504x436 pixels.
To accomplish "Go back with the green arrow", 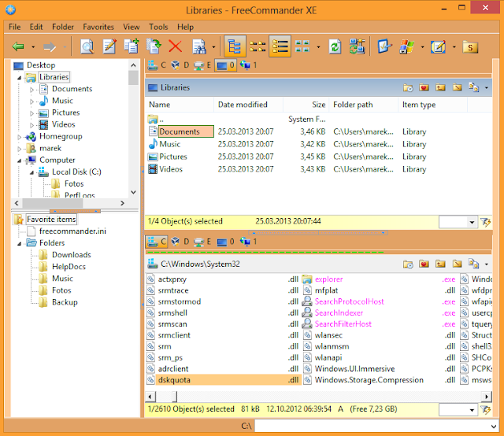I will point(18,46).
